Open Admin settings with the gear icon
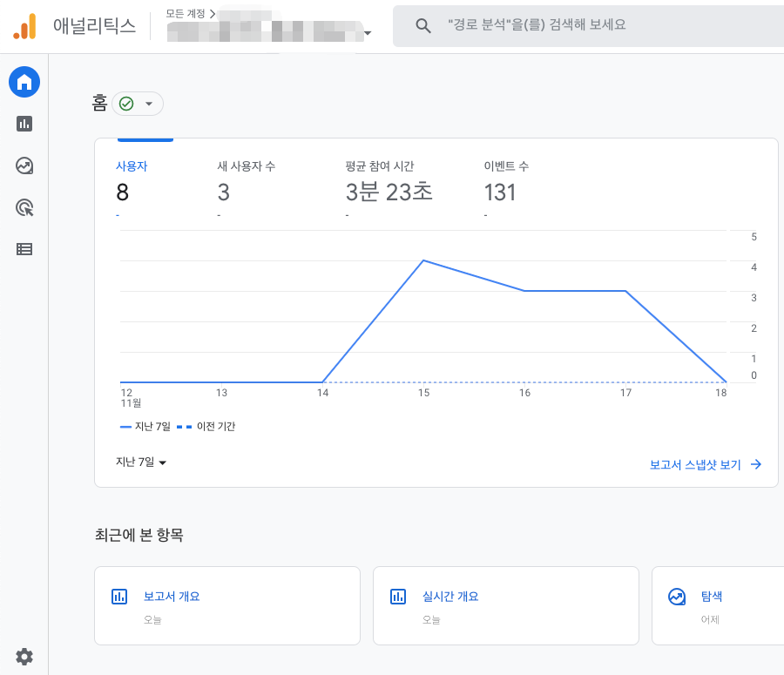The image size is (784, 675). pyautogui.click(x=24, y=656)
